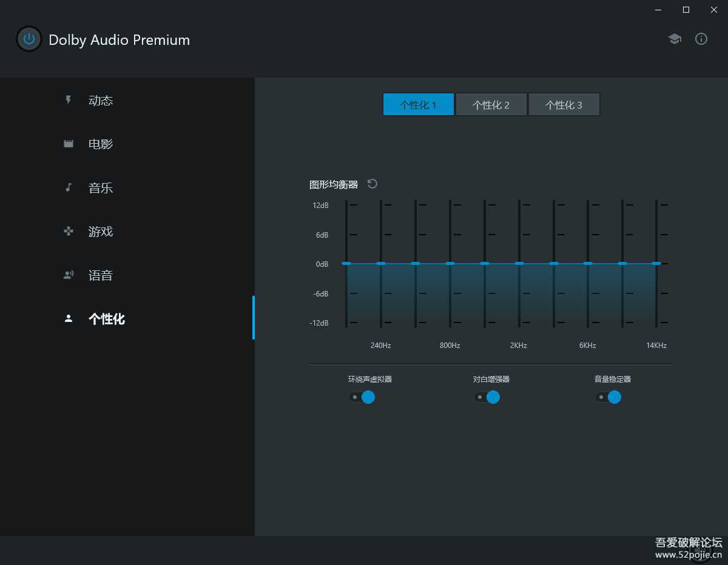The image size is (728, 565).
Task: Select the 动态 (Dynamic) profile icon
Action: 68,100
